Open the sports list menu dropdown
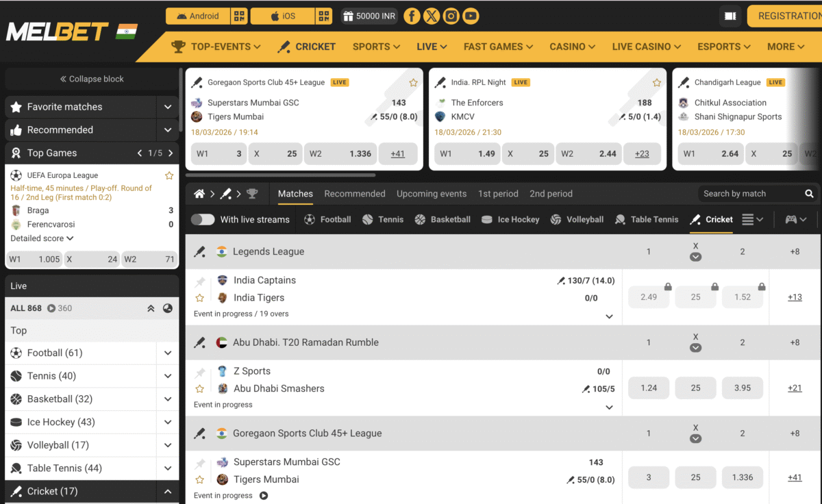 (753, 220)
